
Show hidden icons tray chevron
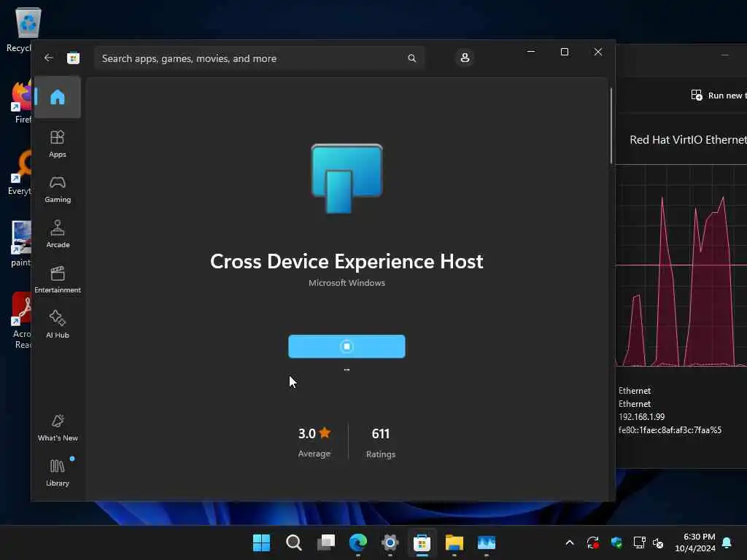click(570, 542)
